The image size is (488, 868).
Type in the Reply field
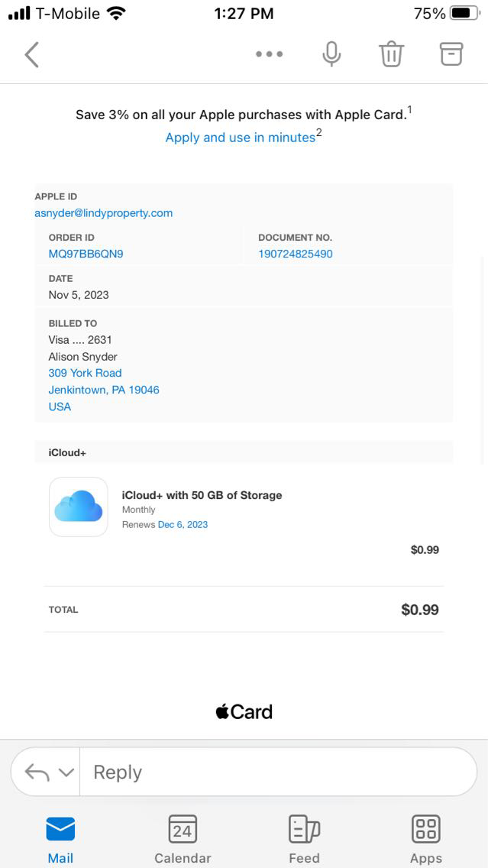[275, 772]
